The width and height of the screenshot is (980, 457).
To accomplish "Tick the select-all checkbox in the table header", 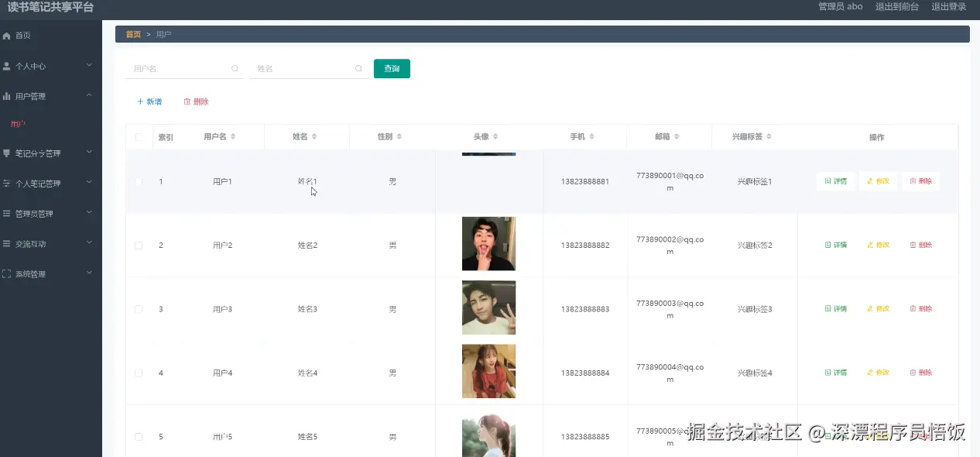I will click(139, 137).
